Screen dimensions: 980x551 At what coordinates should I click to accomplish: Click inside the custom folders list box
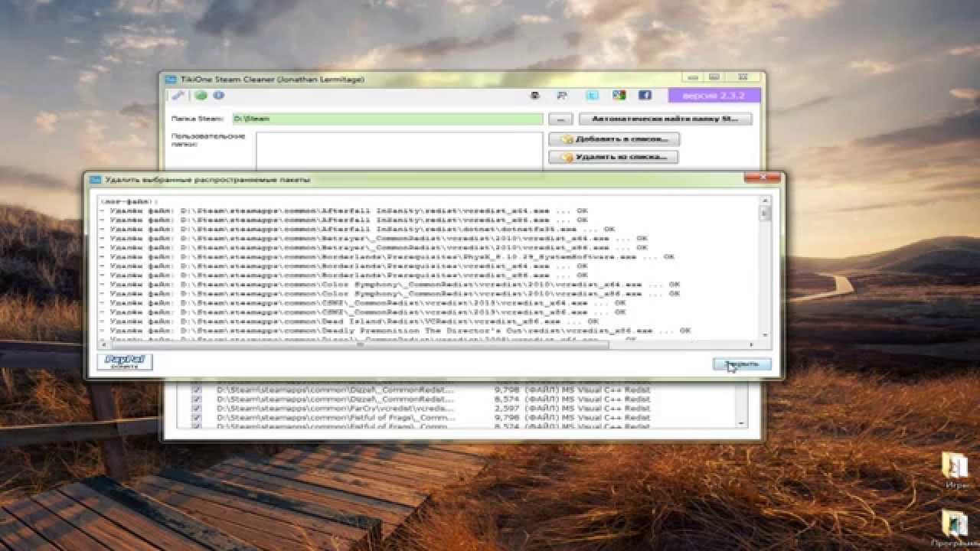[400, 152]
